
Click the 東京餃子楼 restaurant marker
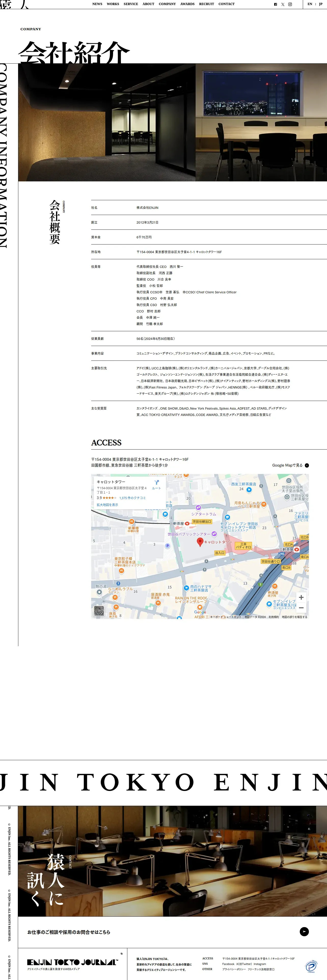click(x=122, y=571)
